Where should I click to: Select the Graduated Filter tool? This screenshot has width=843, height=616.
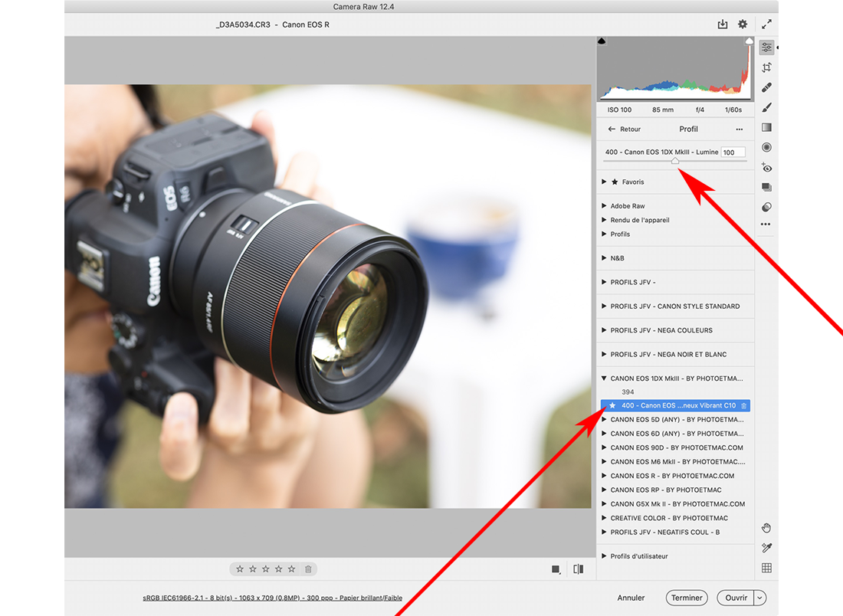tap(766, 127)
